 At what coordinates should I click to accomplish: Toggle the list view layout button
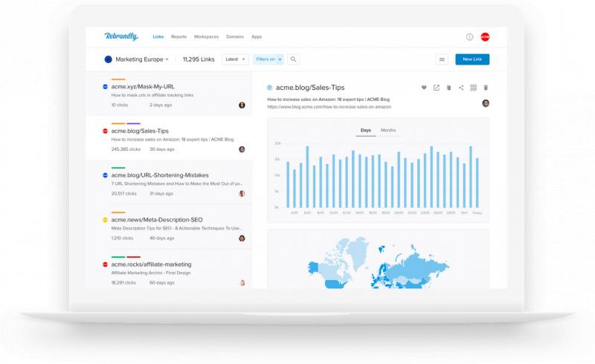coord(442,59)
